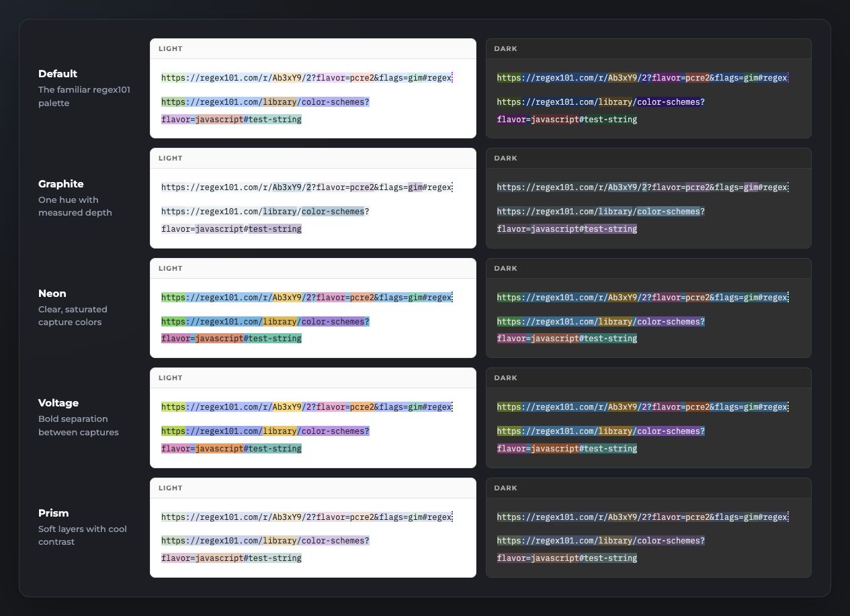Image resolution: width=850 pixels, height=616 pixels.
Task: Click flavor=javascript#test-string in Prism dark preview
Action: point(567,558)
